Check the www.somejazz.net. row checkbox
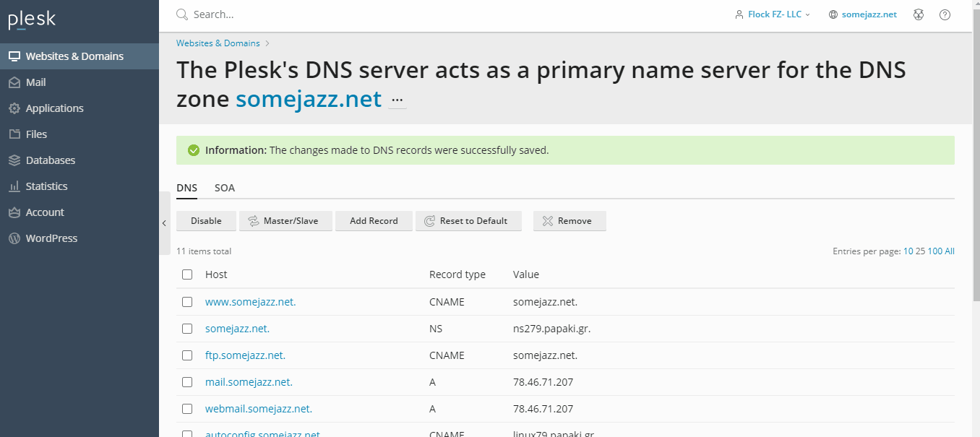Screen dimensions: 980x437 click(187, 302)
